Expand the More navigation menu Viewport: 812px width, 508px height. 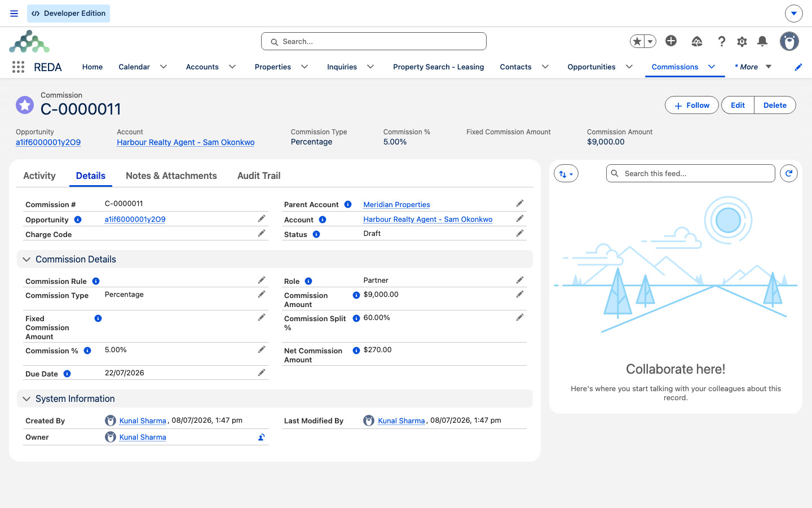(753, 67)
